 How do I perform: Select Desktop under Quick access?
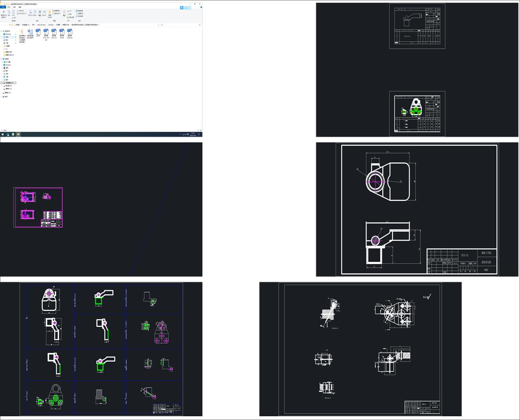8,34
